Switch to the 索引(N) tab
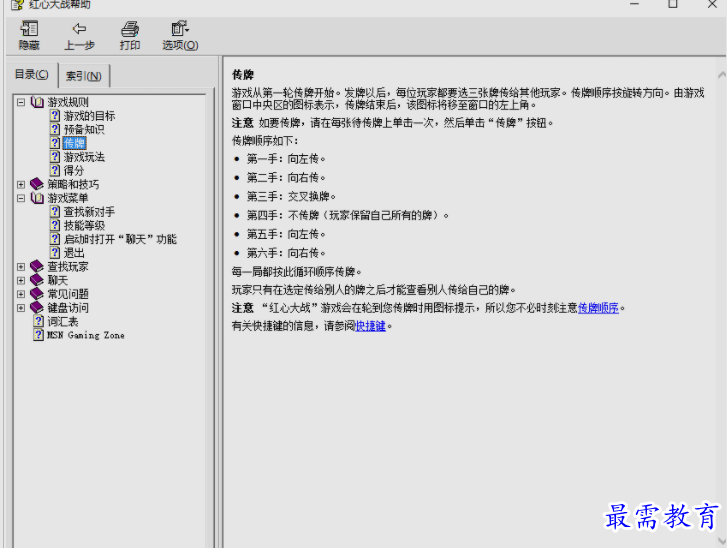Image resolution: width=727 pixels, height=548 pixels. [x=84, y=76]
